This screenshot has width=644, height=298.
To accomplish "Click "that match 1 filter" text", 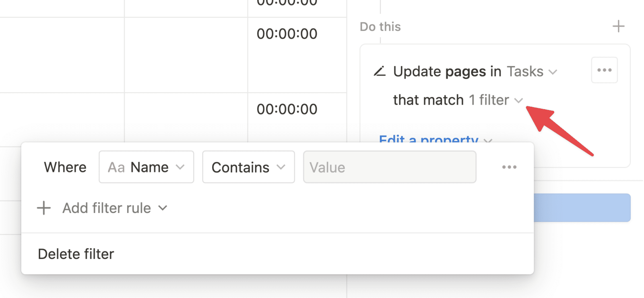I will [443, 100].
